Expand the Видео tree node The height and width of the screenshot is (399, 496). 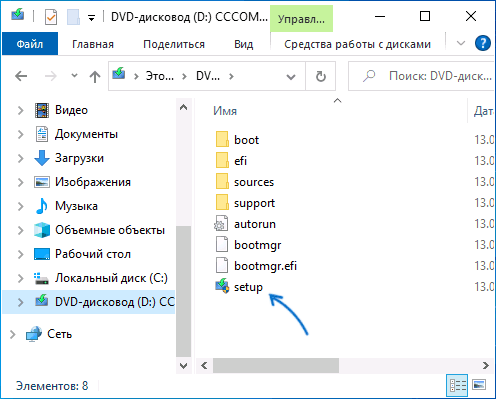(21, 110)
